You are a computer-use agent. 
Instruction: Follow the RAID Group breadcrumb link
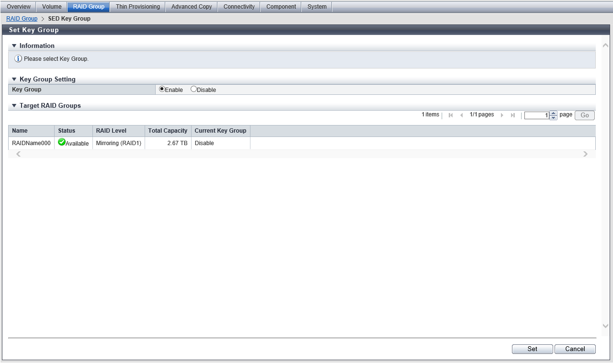(x=22, y=19)
